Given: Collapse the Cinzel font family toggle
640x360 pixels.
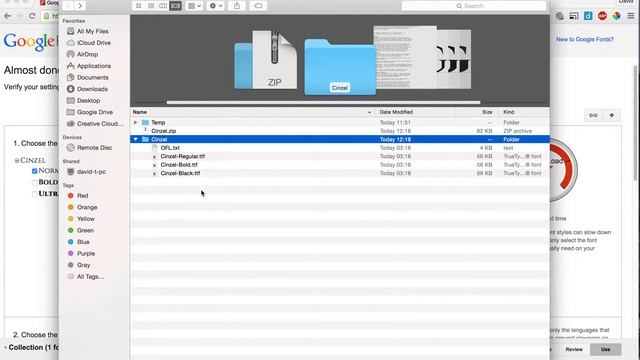Looking at the screenshot, I should point(17,160).
